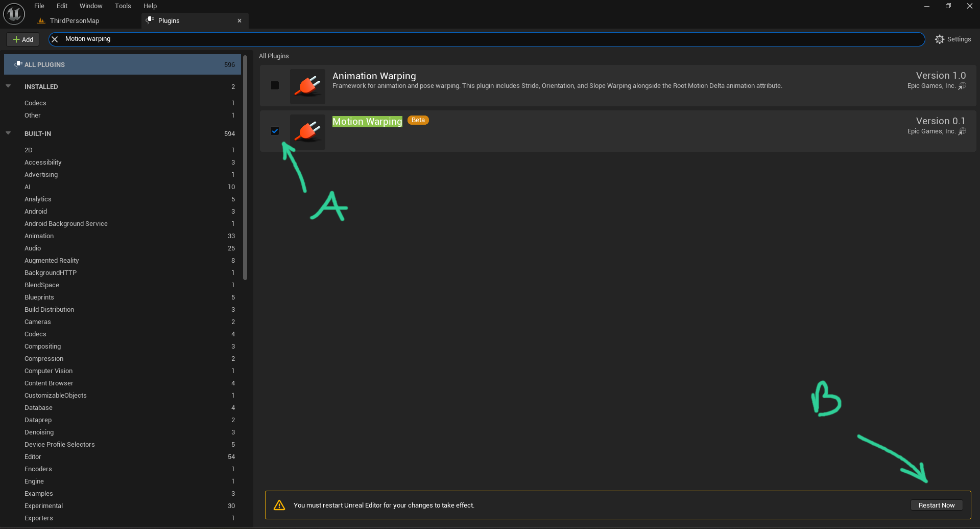Screen dimensions: 980x529
Task: Click the plugin category list scrollbar
Action: (245, 168)
